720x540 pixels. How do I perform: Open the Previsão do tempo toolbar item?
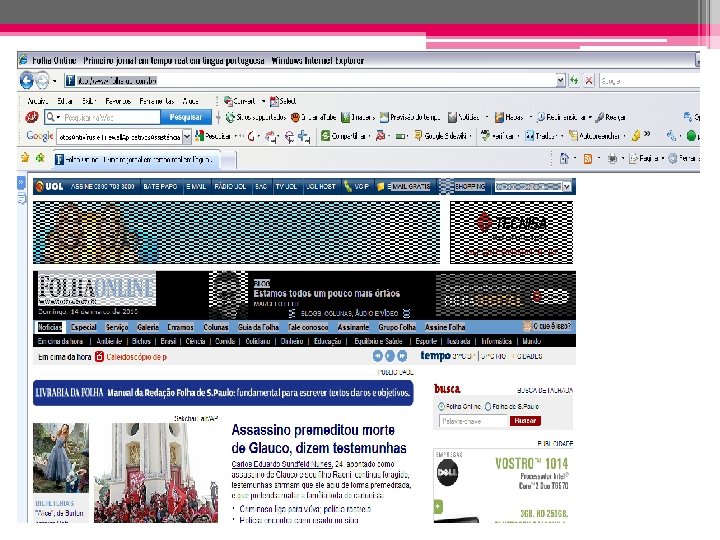click(x=410, y=118)
